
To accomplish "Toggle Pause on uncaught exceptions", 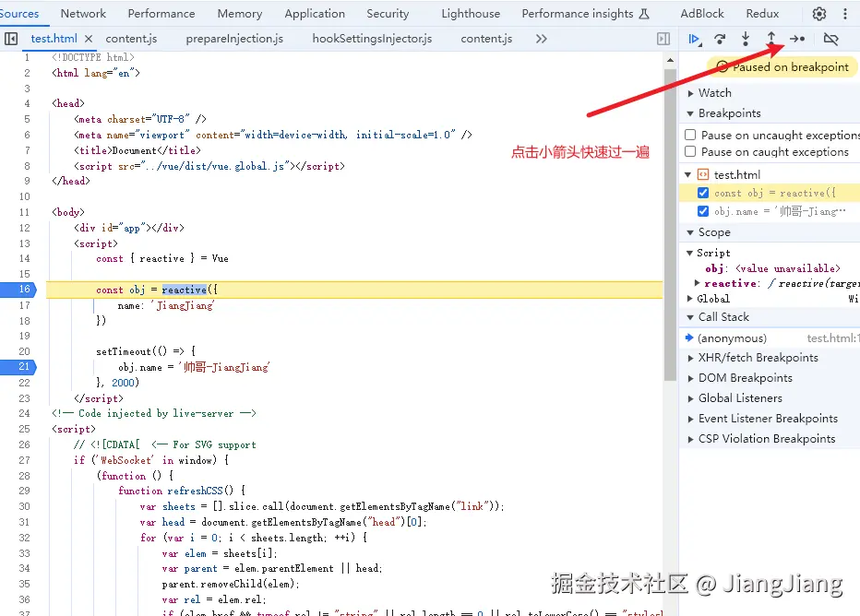I will [x=690, y=135].
